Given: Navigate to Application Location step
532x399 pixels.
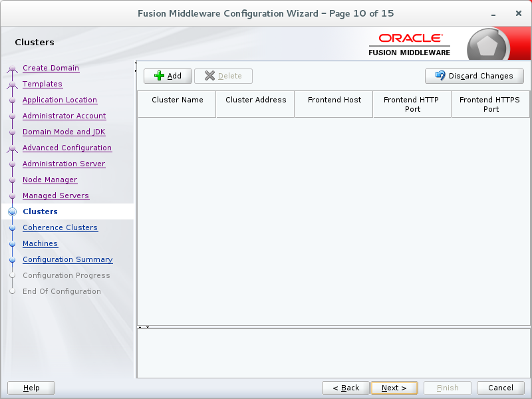Looking at the screenshot, I should click(x=60, y=100).
